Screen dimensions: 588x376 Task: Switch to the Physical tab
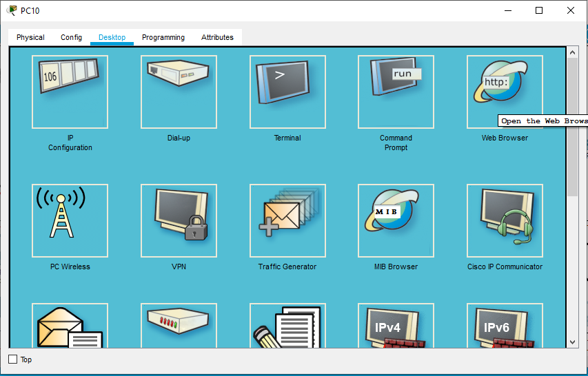(30, 37)
